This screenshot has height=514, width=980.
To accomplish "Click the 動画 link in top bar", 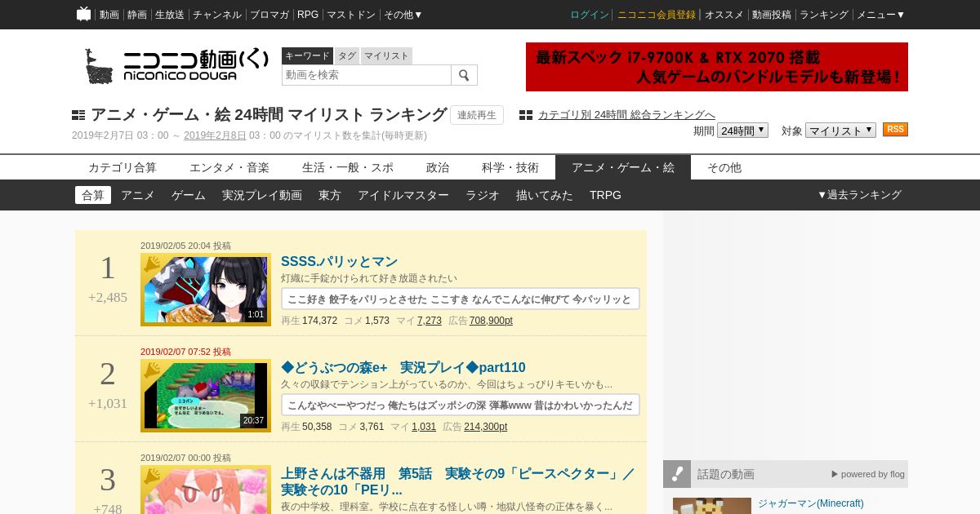I will 109,15.
